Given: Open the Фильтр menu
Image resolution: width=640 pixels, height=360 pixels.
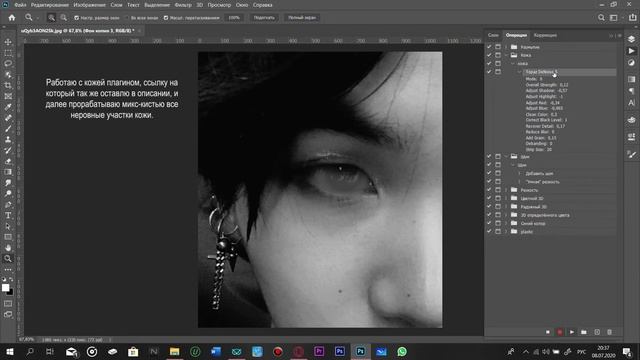Looking at the screenshot, I should (x=183, y=5).
